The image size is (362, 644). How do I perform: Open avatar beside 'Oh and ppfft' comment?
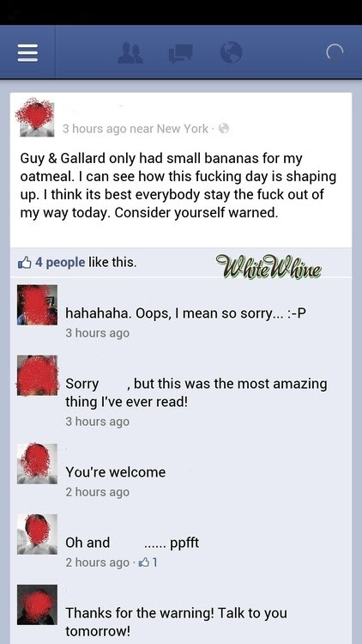[38, 534]
